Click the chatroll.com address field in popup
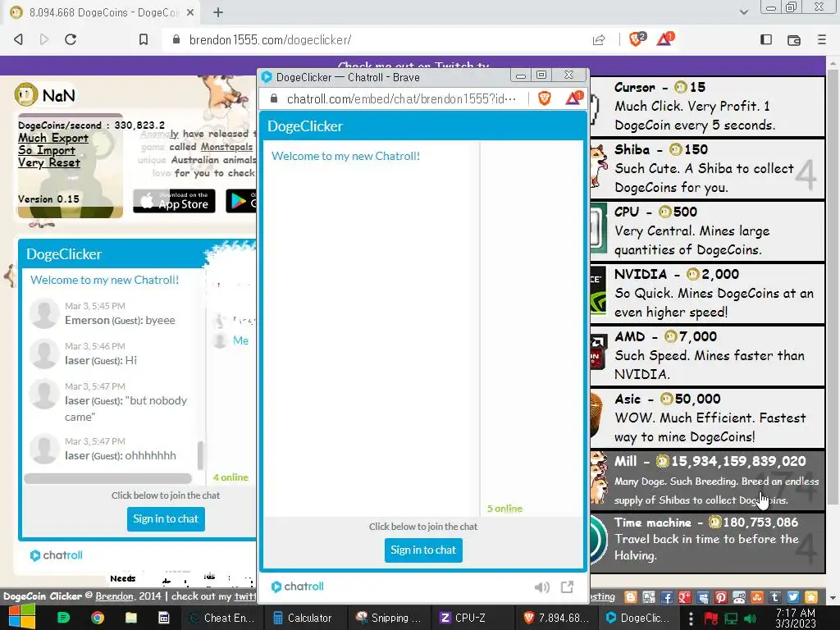Screen dimensions: 840x630 coord(402,98)
